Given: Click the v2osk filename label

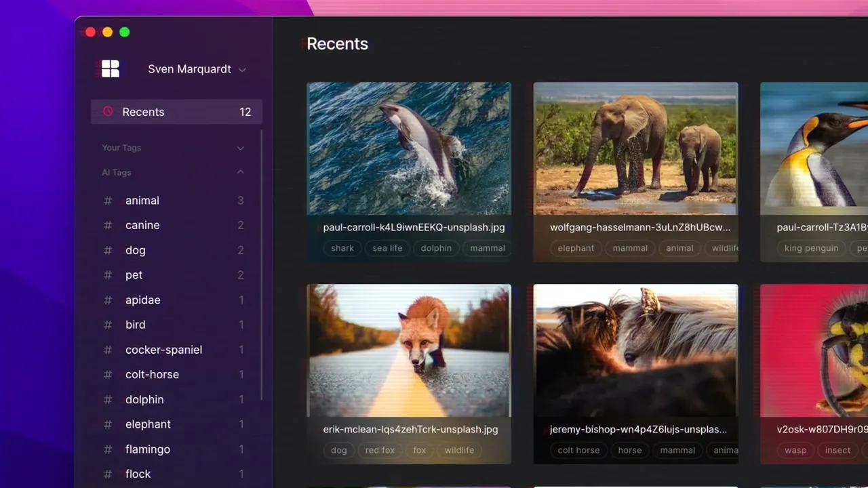Looking at the screenshot, I should pyautogui.click(x=822, y=430).
